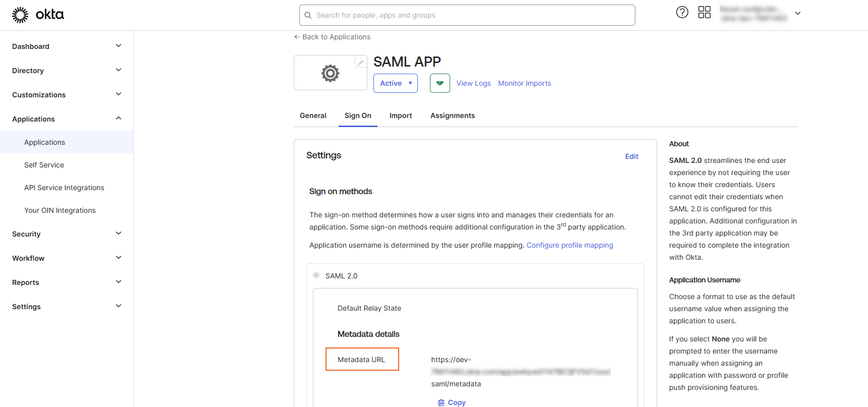Switch to the Assignments tab

452,115
